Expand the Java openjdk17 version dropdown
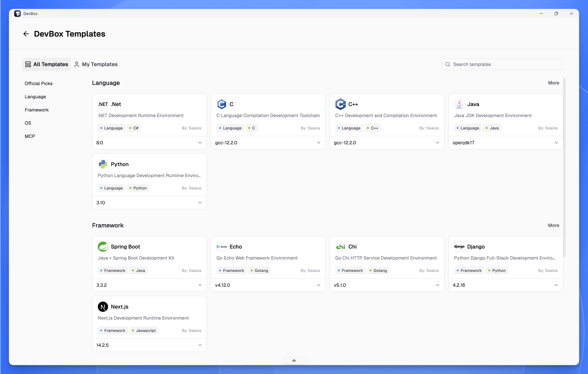Image resolution: width=588 pixels, height=374 pixels. (506, 143)
